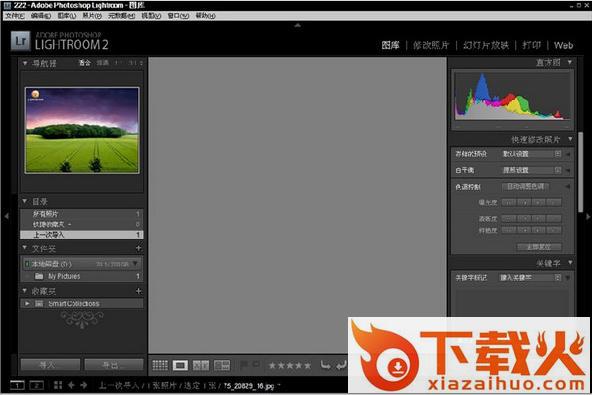The width and height of the screenshot is (592, 395).
Task: Click the Import button
Action: coord(50,365)
